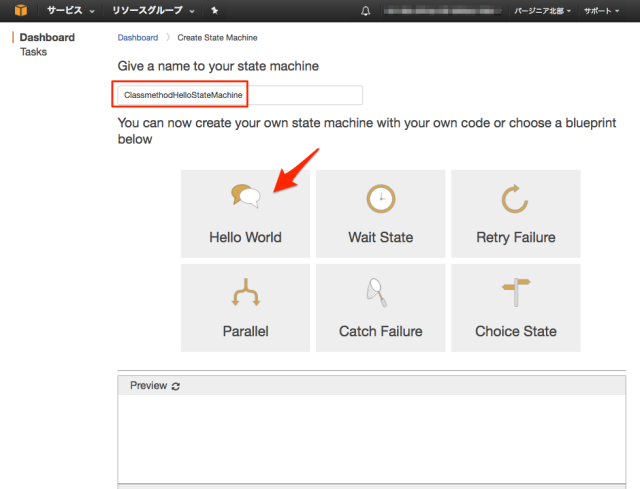640x489 pixels.
Task: Open Tasks in the sidebar
Action: click(x=33, y=52)
